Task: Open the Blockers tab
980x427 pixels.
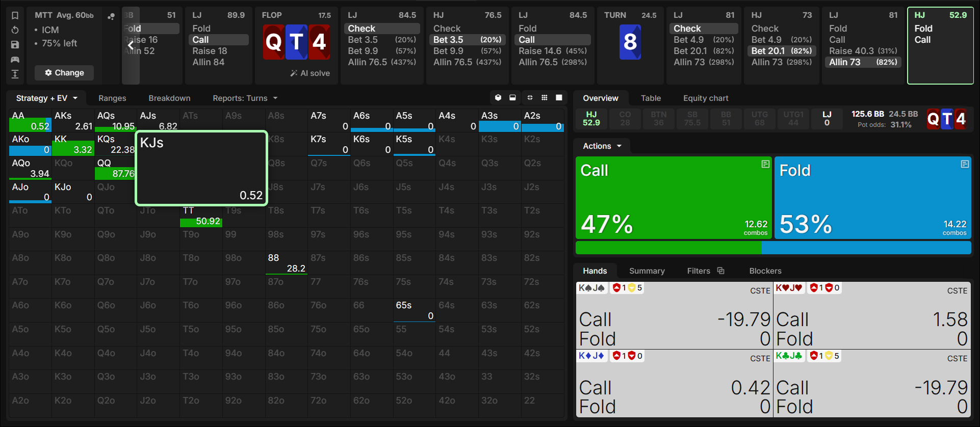Action: pyautogui.click(x=765, y=271)
